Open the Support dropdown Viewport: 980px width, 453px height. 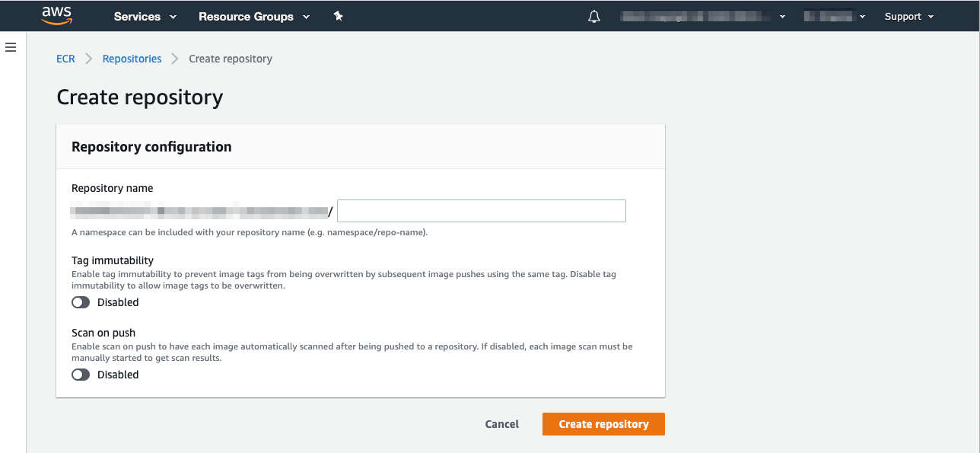(908, 15)
